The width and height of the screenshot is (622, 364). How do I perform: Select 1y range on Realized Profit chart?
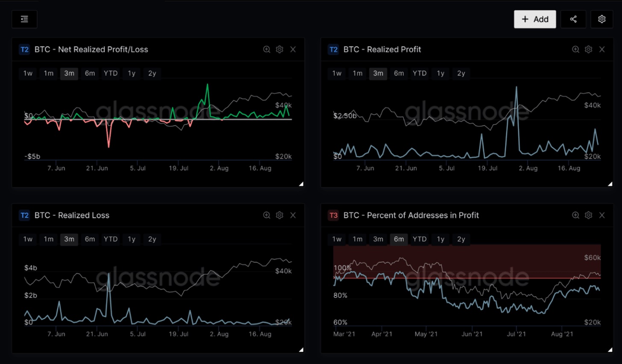click(x=440, y=73)
